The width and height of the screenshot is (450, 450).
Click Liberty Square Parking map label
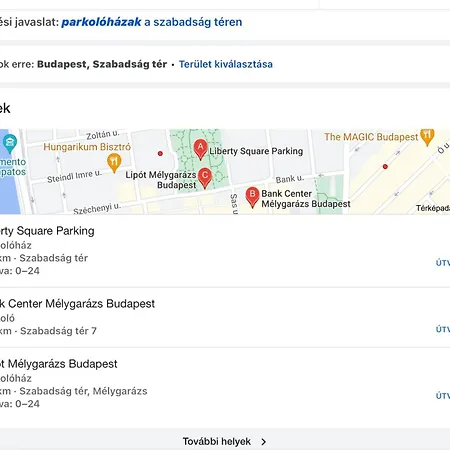point(256,151)
